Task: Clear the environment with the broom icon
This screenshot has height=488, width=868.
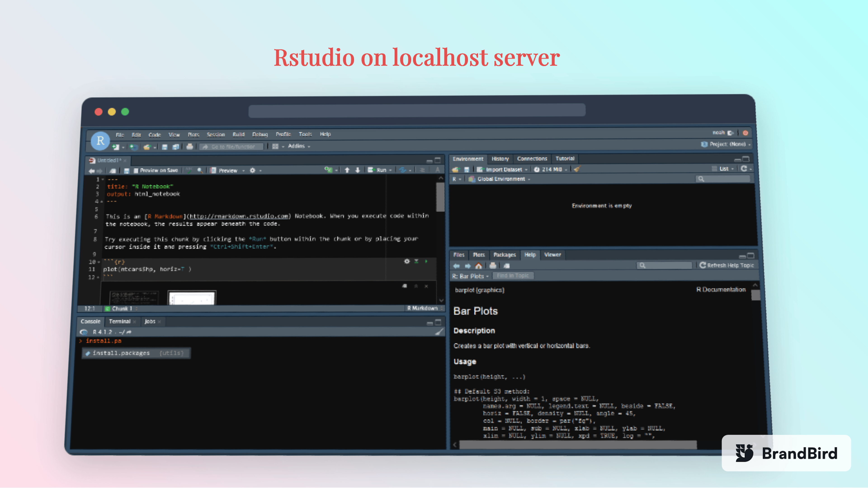Action: pos(577,169)
